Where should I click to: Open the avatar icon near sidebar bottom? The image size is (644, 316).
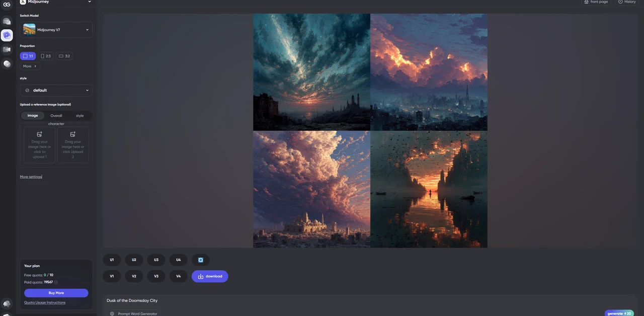[7, 303]
